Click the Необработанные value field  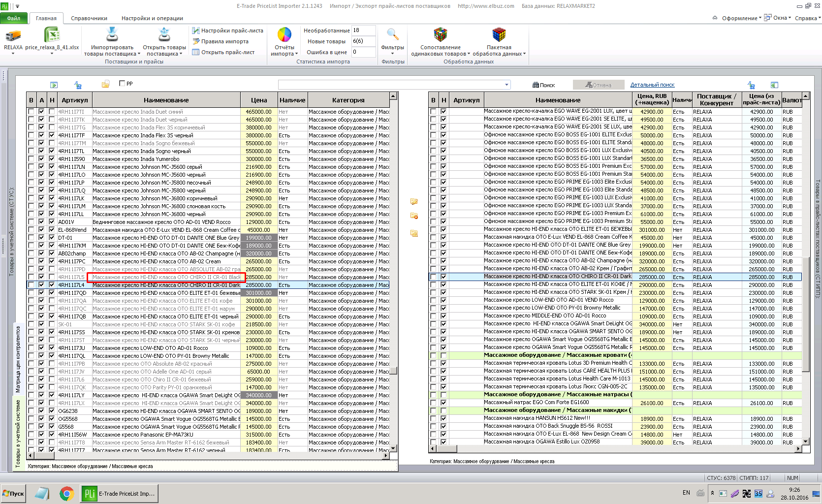pyautogui.click(x=364, y=31)
